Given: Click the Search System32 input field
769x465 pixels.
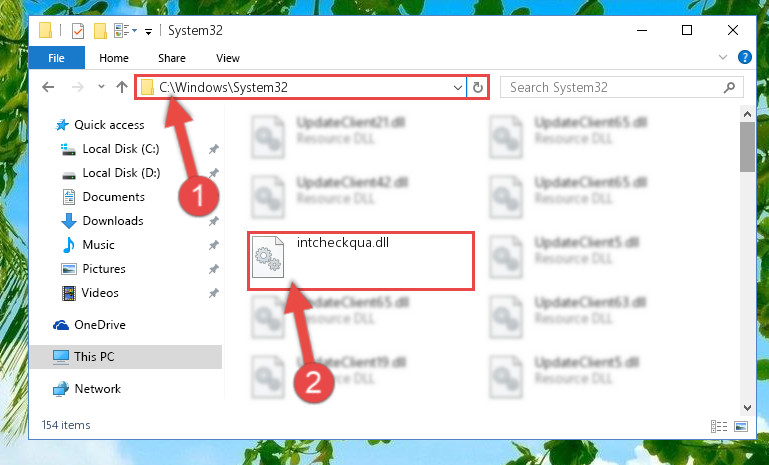Looking at the screenshot, I should coord(613,87).
